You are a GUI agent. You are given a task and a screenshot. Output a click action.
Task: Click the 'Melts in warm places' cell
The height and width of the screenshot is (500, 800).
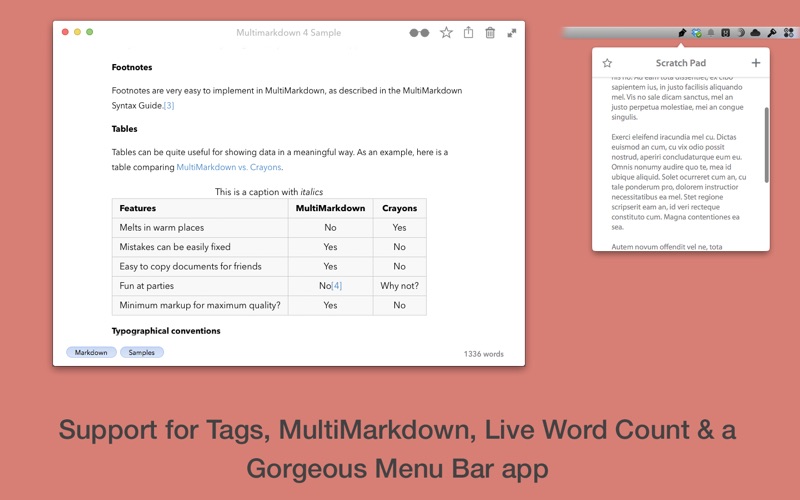coord(200,228)
